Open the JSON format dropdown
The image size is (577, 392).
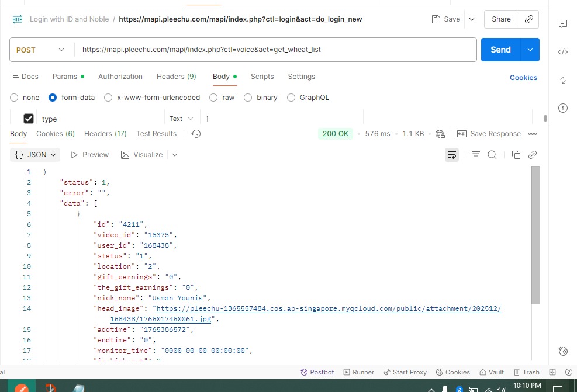[35, 155]
